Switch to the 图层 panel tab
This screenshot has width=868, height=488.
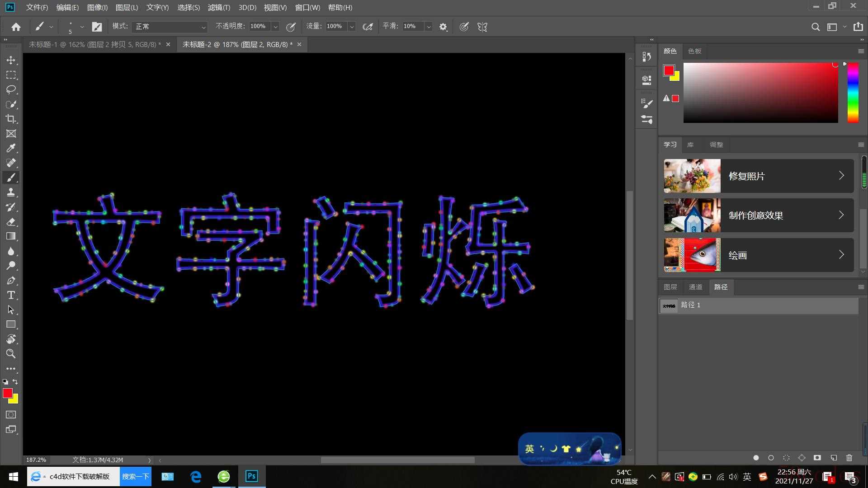670,287
